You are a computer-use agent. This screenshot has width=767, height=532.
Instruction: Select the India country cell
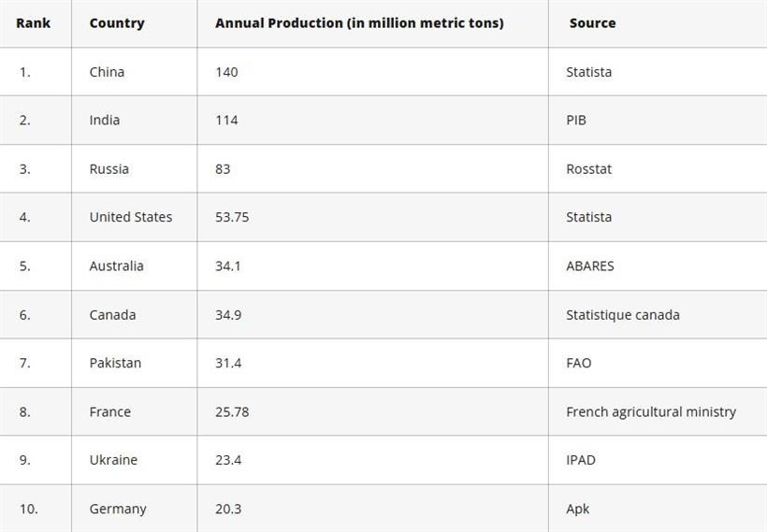(105, 120)
